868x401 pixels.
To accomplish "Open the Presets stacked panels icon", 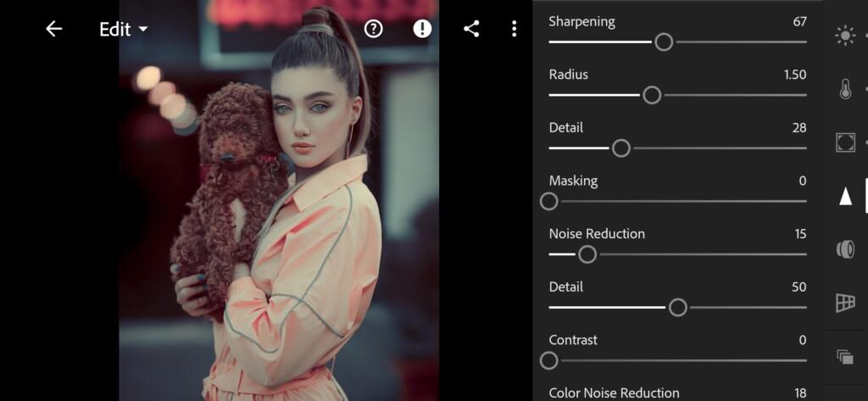I will [845, 357].
